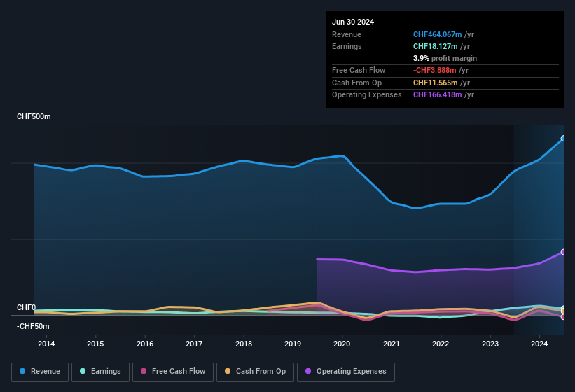This screenshot has height=392, width=575.
Task: Click the teal Earnings endpoint marker at chart edge
Action: click(x=562, y=309)
